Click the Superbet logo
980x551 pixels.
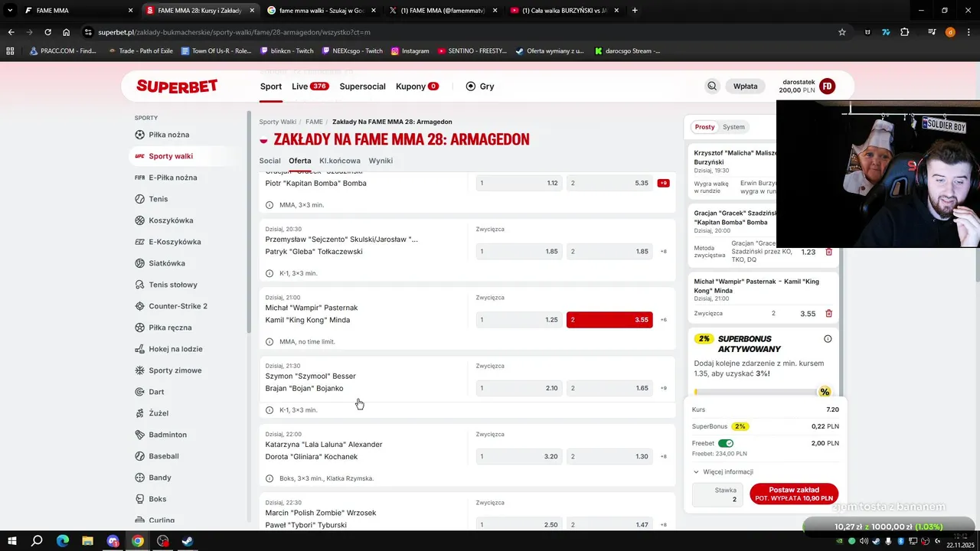[x=177, y=86]
